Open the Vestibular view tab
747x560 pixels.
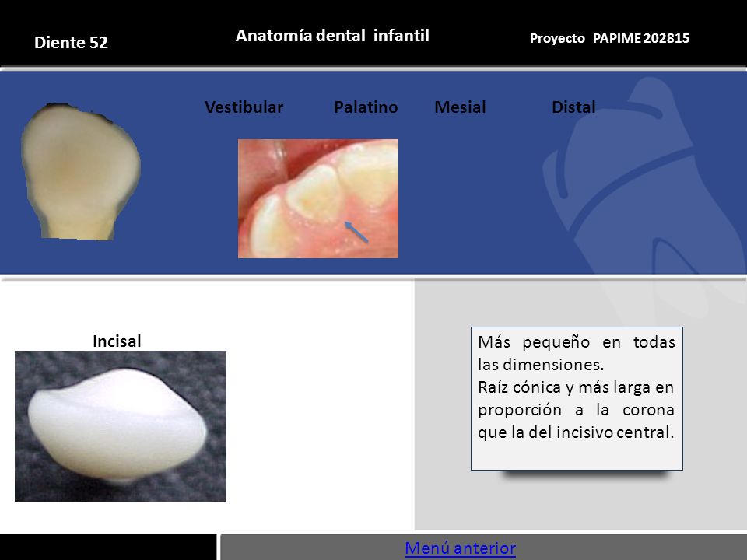tap(244, 107)
